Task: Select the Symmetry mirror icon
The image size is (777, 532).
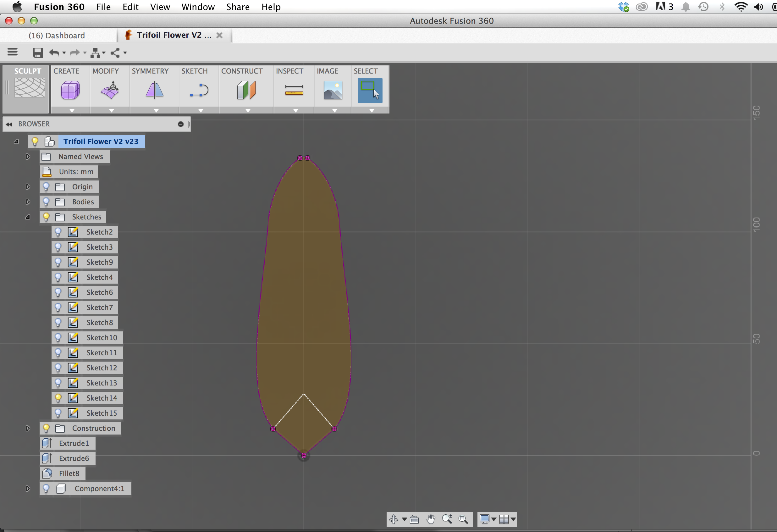Action: (154, 90)
